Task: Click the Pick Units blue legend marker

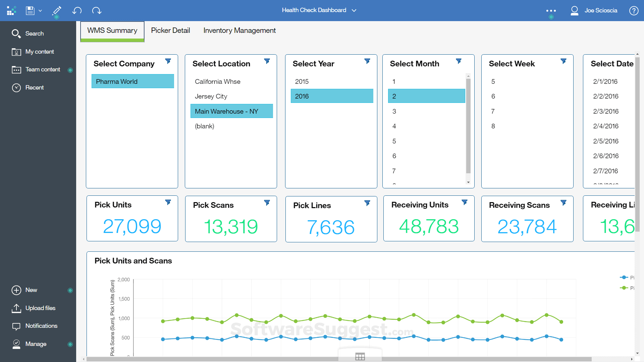Action: (x=624, y=277)
